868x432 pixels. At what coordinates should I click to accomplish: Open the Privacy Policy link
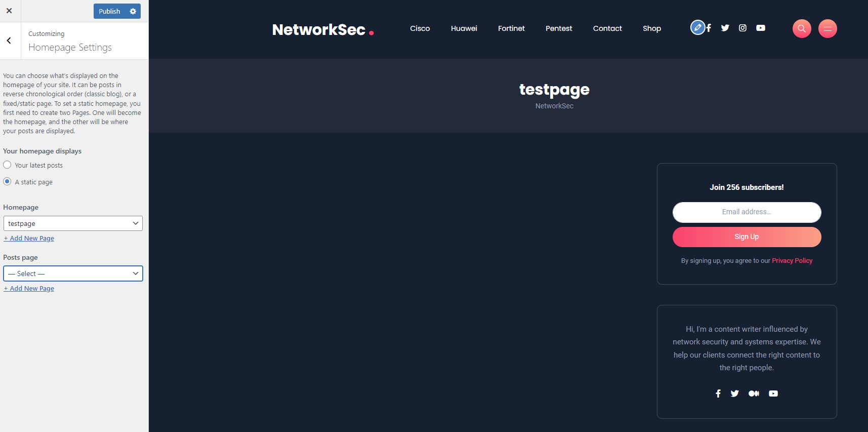[x=792, y=261]
